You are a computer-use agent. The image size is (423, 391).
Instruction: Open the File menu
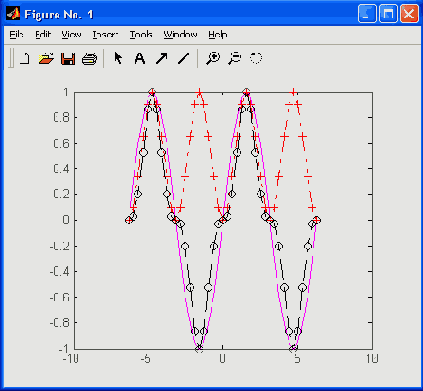16,35
